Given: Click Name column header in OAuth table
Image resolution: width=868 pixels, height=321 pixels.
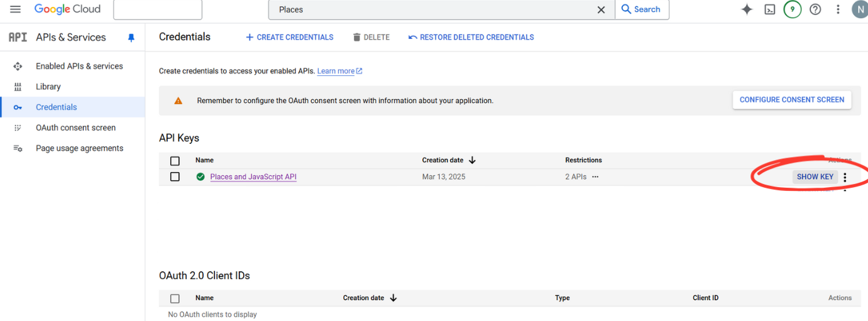Looking at the screenshot, I should (204, 298).
